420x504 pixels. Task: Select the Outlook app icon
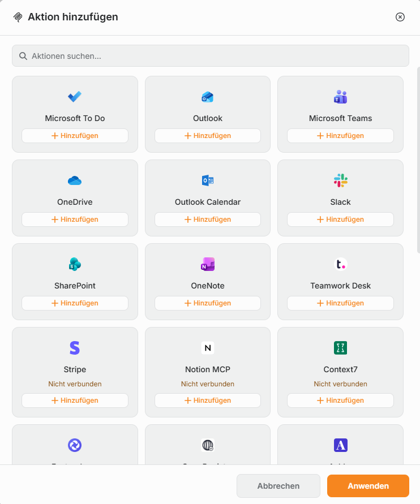pos(207,97)
